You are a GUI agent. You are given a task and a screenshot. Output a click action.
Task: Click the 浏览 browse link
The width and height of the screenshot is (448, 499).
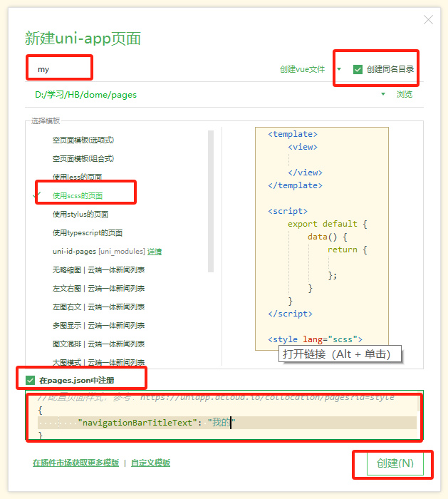(405, 94)
